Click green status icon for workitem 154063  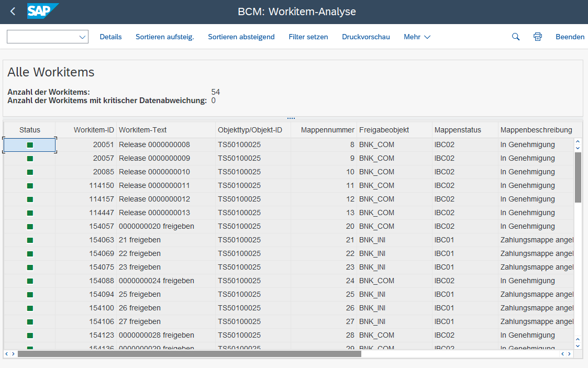coord(30,240)
